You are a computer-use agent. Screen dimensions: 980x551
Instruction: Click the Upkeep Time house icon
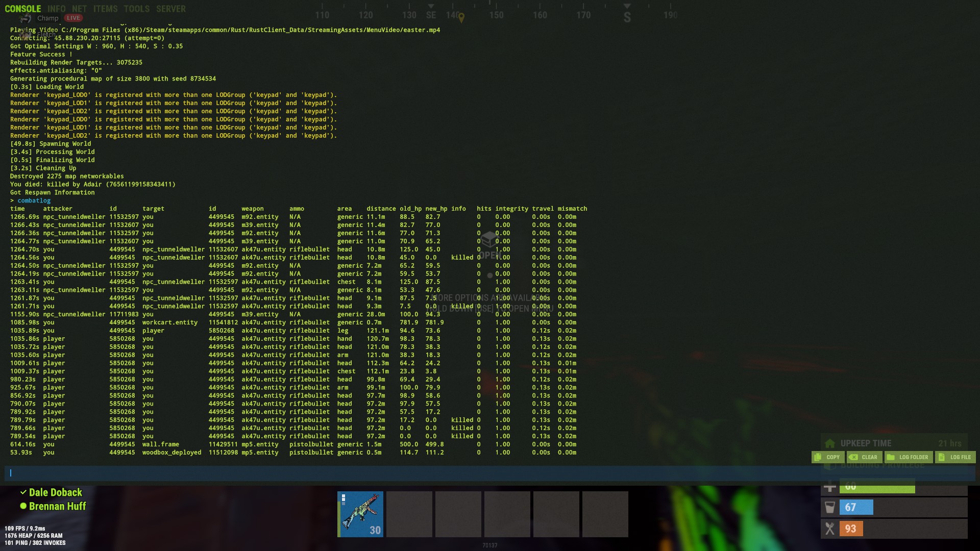pos(830,443)
